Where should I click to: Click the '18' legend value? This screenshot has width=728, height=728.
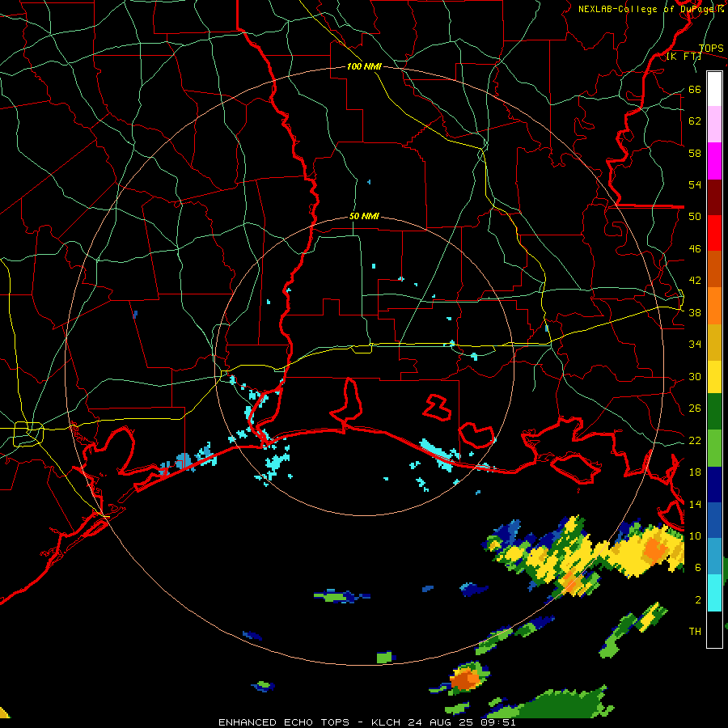[695, 472]
